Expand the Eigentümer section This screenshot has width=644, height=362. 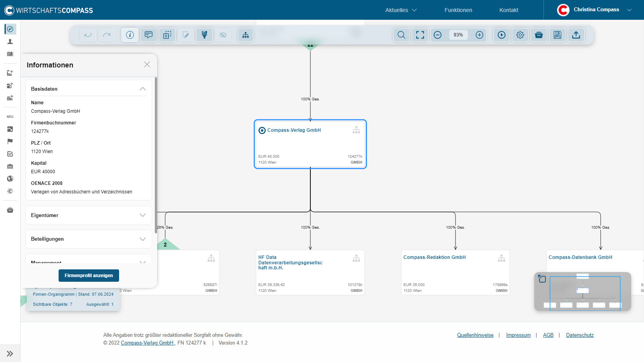pos(143,215)
